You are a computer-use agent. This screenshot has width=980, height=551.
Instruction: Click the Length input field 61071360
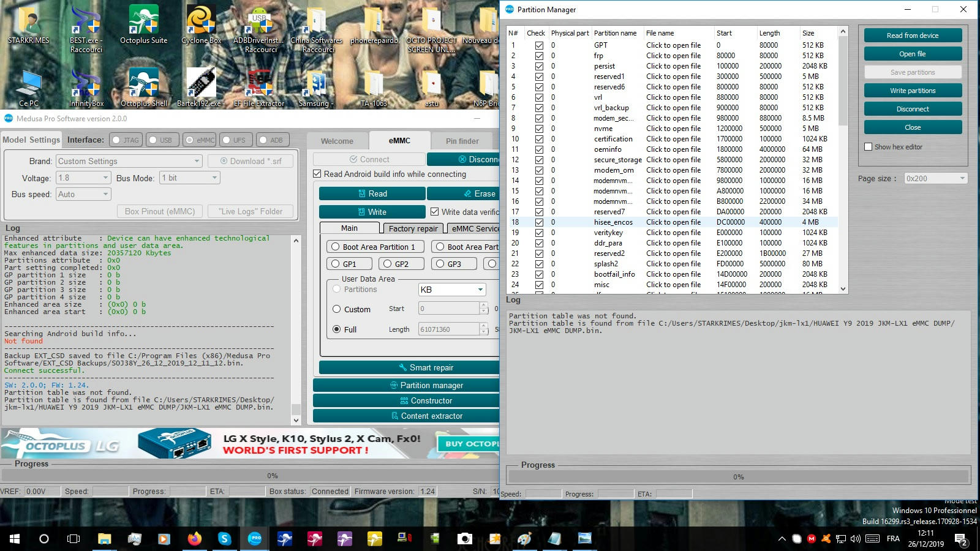click(448, 329)
